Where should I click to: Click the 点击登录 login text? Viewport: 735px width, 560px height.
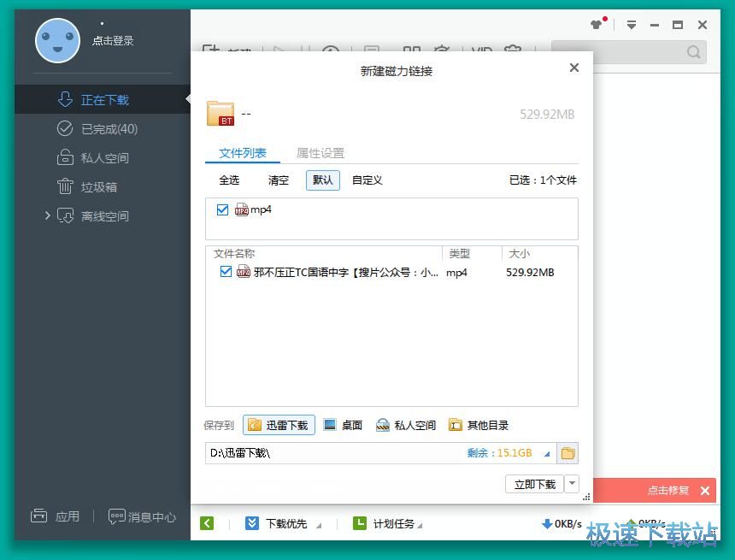point(113,41)
